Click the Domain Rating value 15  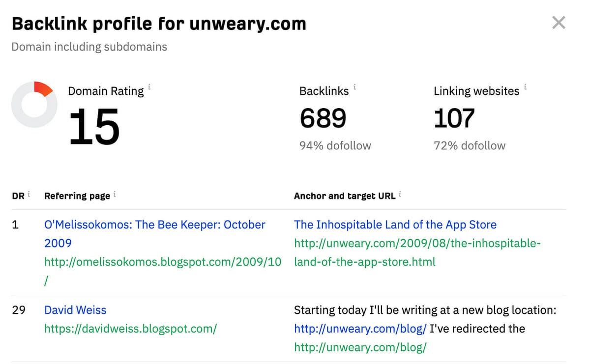point(94,126)
